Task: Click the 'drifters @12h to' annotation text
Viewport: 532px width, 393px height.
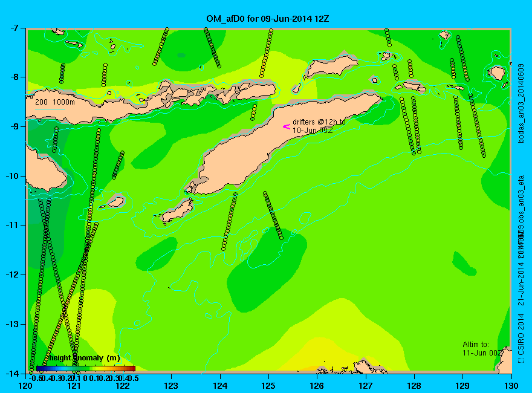Action: [319, 122]
